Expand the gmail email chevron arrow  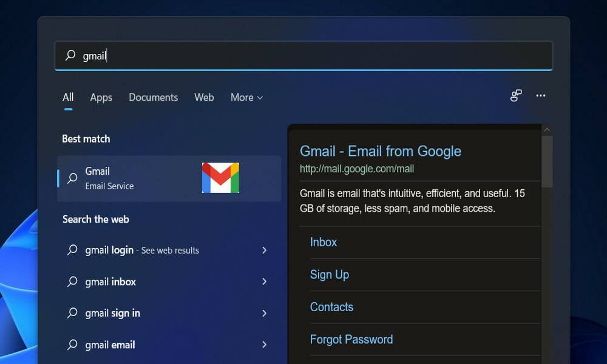click(265, 345)
